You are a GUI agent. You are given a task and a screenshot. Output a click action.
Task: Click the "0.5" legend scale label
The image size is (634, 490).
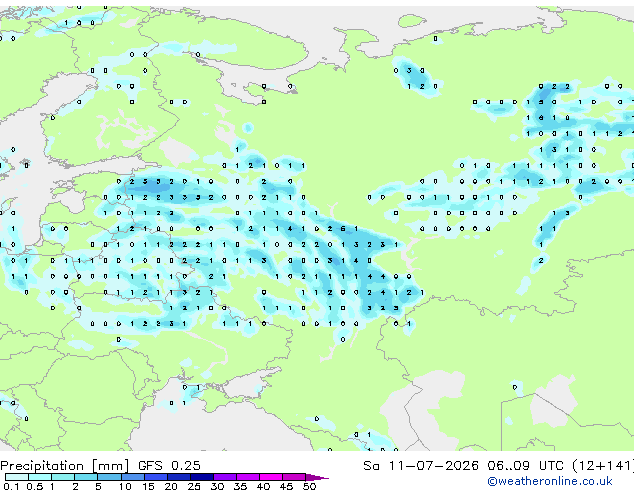35,486
